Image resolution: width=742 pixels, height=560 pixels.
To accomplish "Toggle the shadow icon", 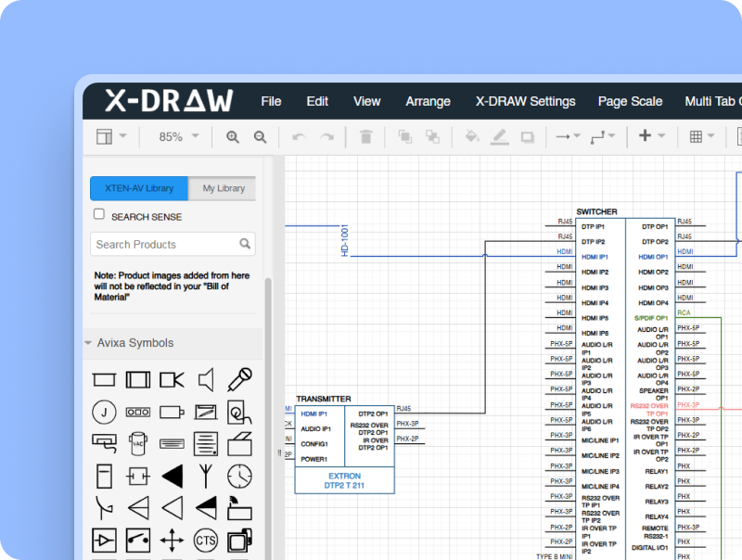I will 528,137.
